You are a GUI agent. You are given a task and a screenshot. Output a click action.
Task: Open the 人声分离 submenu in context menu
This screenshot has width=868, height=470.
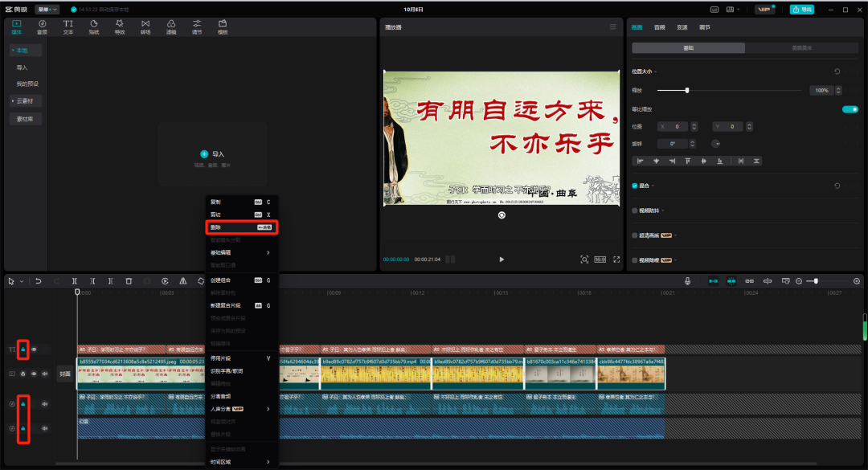[241, 409]
